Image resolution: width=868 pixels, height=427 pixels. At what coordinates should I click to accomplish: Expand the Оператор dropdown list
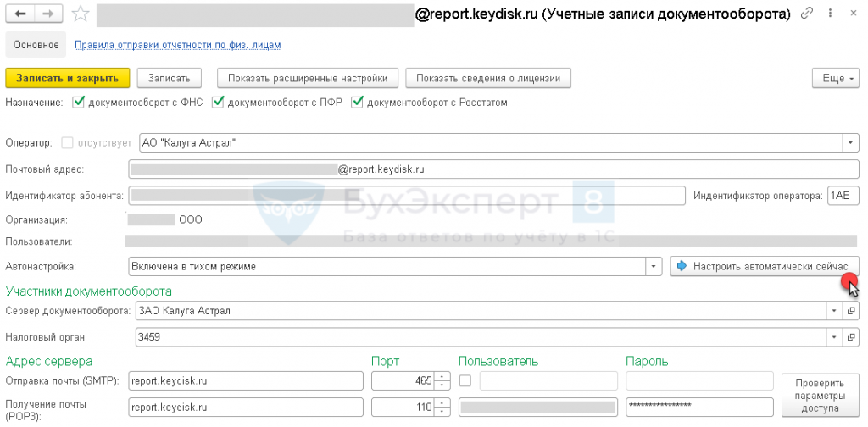pyautogui.click(x=850, y=142)
